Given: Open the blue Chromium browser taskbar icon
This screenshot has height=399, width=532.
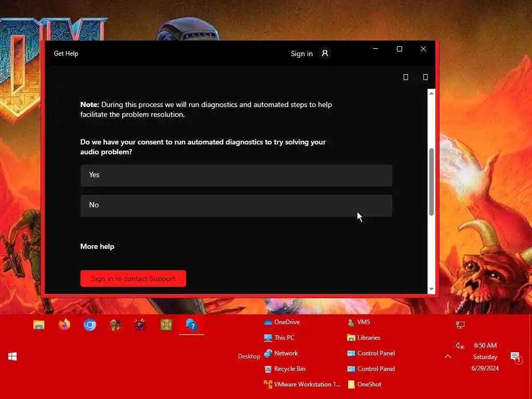Looking at the screenshot, I should (90, 325).
